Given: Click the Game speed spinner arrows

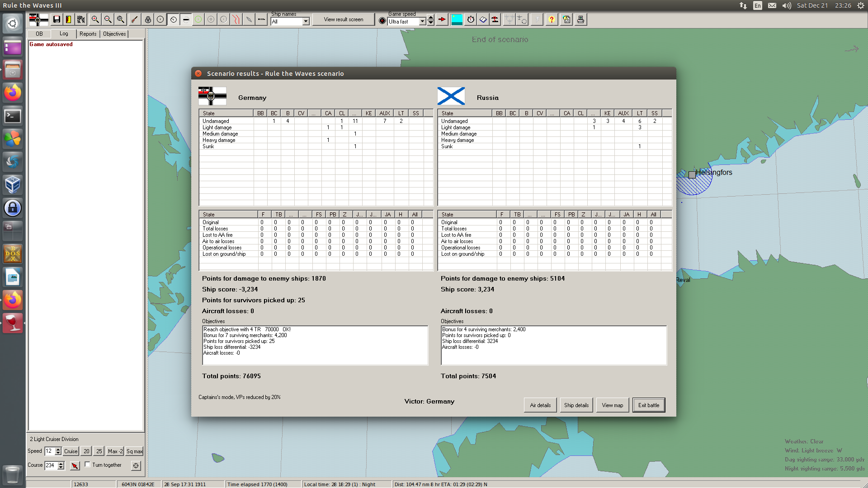Looking at the screenshot, I should [x=431, y=20].
